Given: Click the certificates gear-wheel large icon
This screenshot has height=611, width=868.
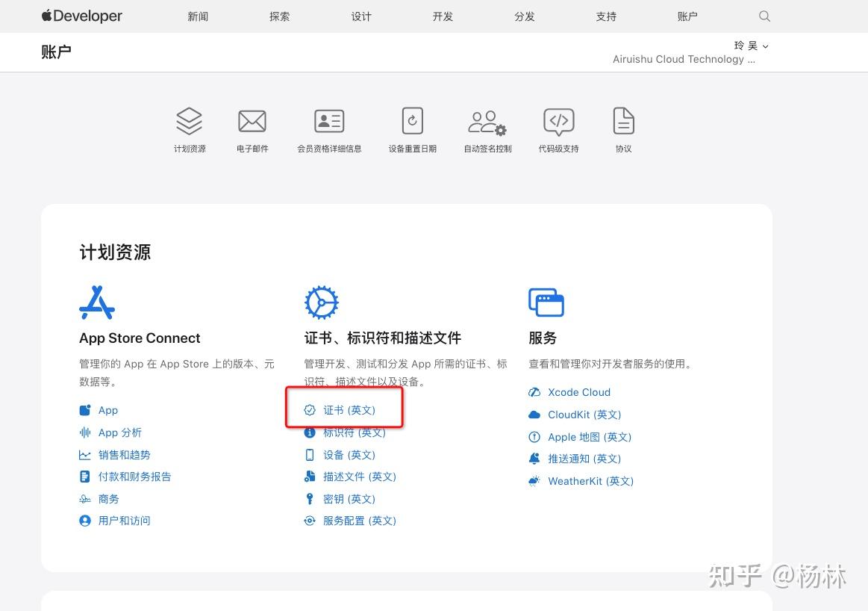Looking at the screenshot, I should coord(321,303).
